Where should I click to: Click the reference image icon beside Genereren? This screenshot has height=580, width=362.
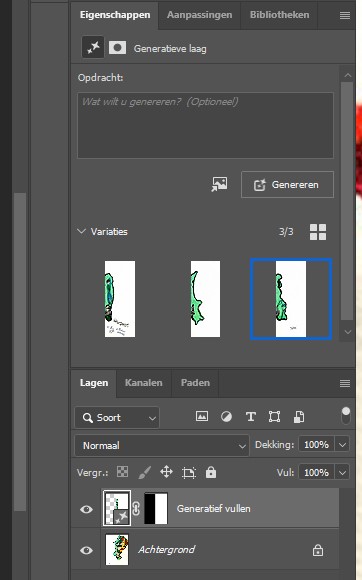tap(220, 184)
